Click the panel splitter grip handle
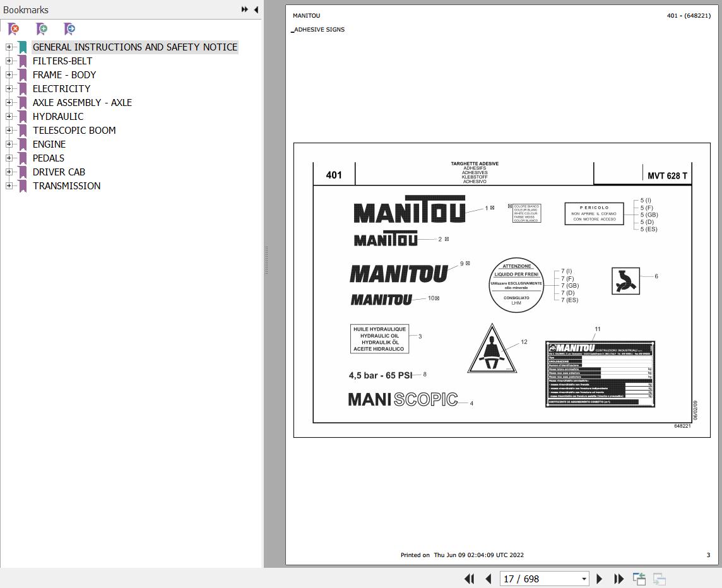This screenshot has width=722, height=588. pyautogui.click(x=266, y=260)
